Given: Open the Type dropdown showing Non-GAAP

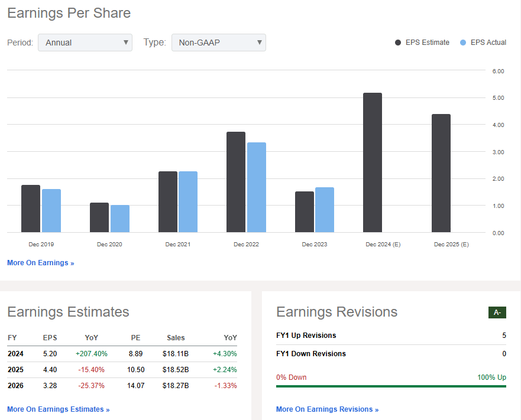Looking at the screenshot, I should coord(218,43).
